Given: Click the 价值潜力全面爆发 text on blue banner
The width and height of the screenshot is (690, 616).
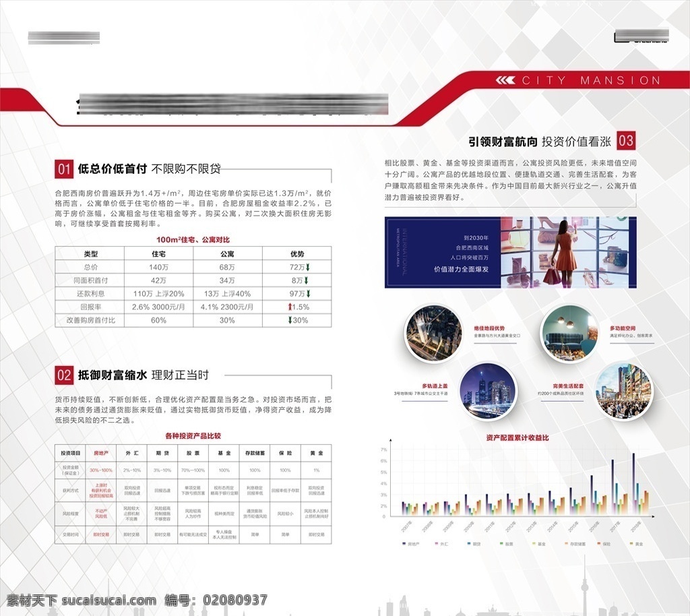Looking at the screenshot, I should pyautogui.click(x=461, y=270).
